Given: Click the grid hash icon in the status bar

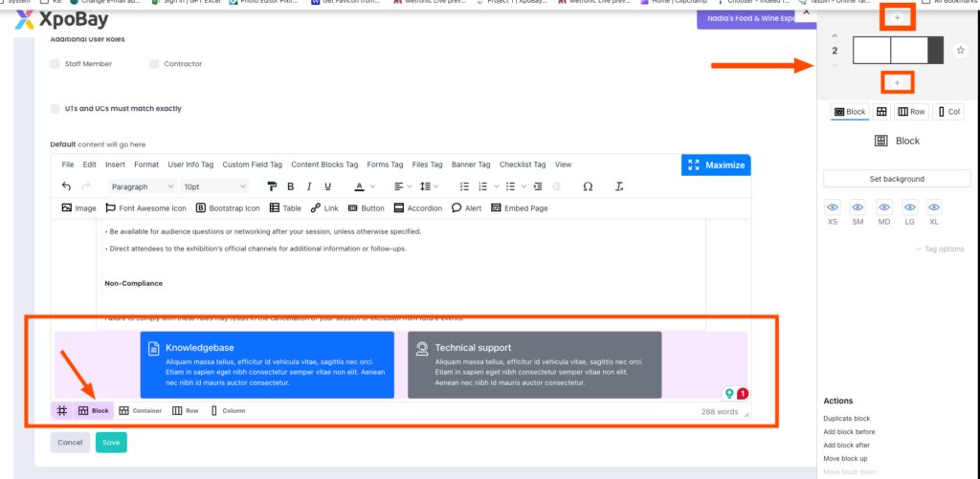Looking at the screenshot, I should click(61, 410).
